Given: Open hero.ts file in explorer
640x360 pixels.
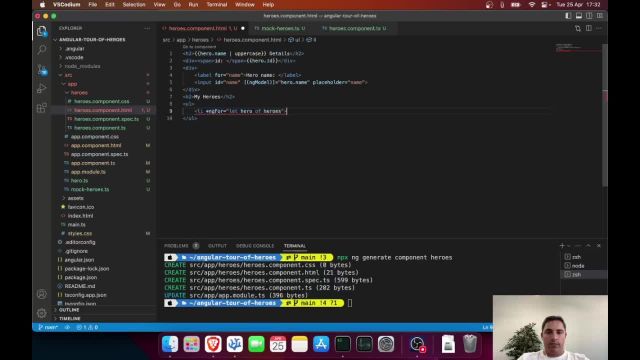Looking at the screenshot, I should point(79,180).
